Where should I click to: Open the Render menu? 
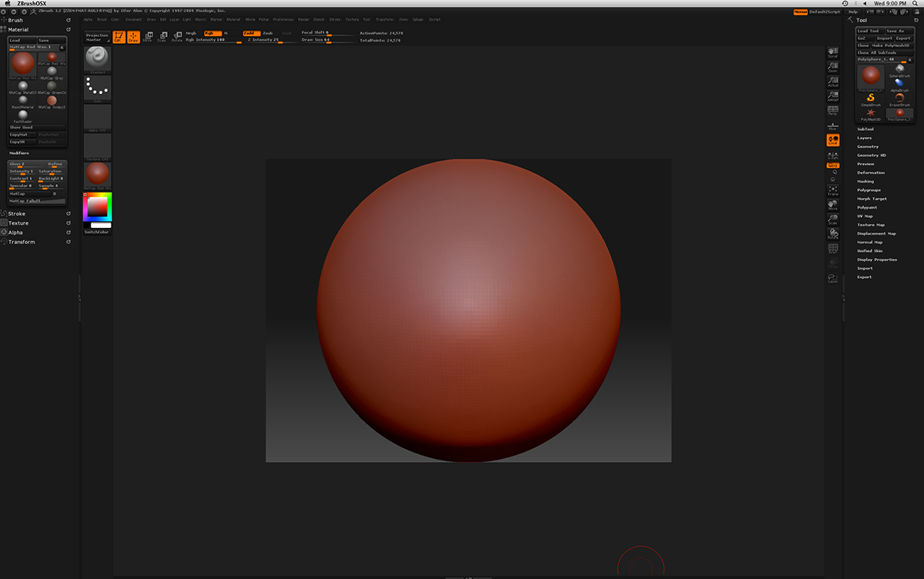pos(303,18)
